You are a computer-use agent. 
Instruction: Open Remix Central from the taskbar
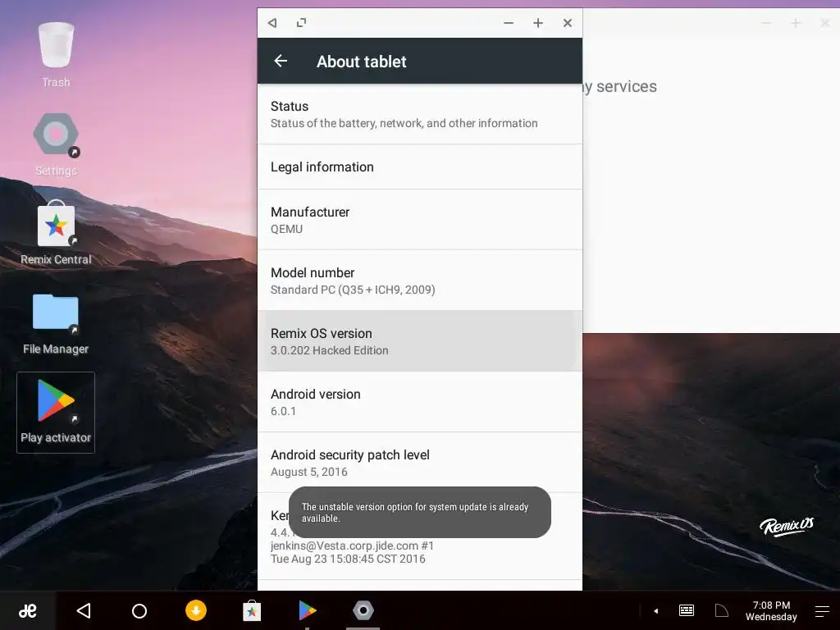click(x=252, y=610)
